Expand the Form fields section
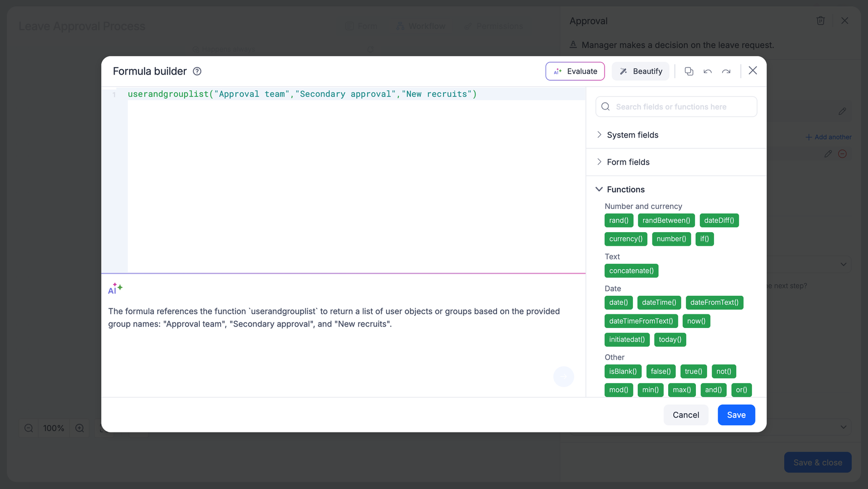This screenshot has width=868, height=489. [628, 162]
